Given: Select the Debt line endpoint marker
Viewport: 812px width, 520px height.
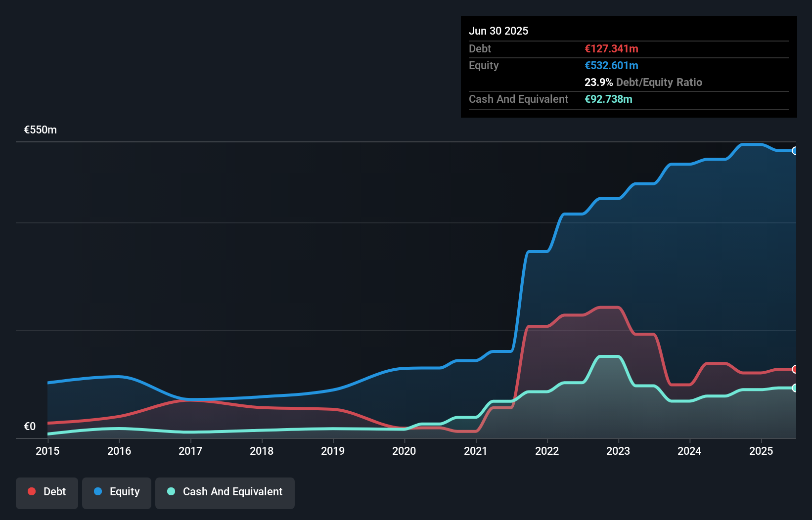Looking at the screenshot, I should coord(796,369).
